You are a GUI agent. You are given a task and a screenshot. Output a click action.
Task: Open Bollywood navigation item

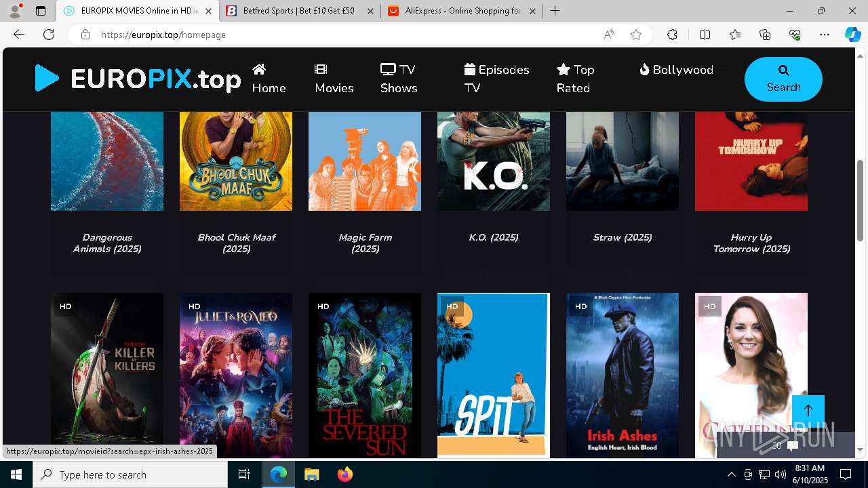676,70
